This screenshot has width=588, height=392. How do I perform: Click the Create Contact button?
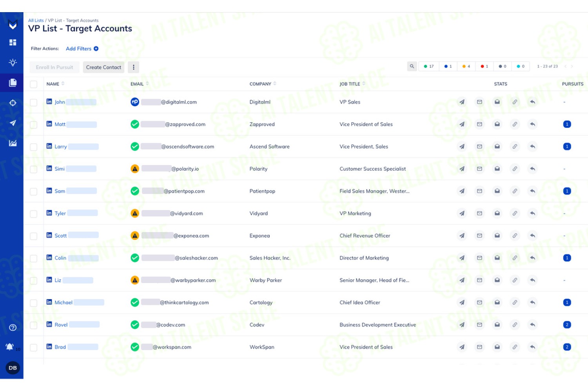click(103, 67)
